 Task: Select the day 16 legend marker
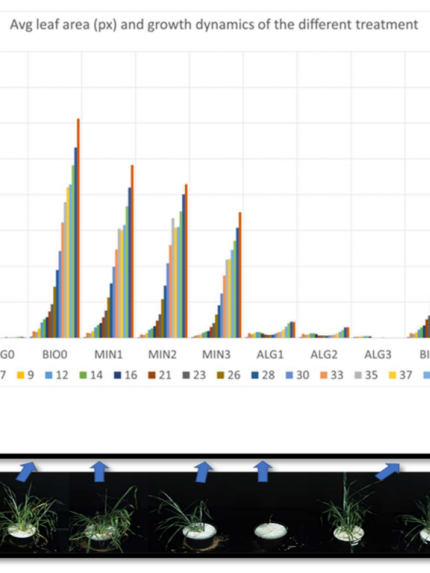[x=117, y=376]
